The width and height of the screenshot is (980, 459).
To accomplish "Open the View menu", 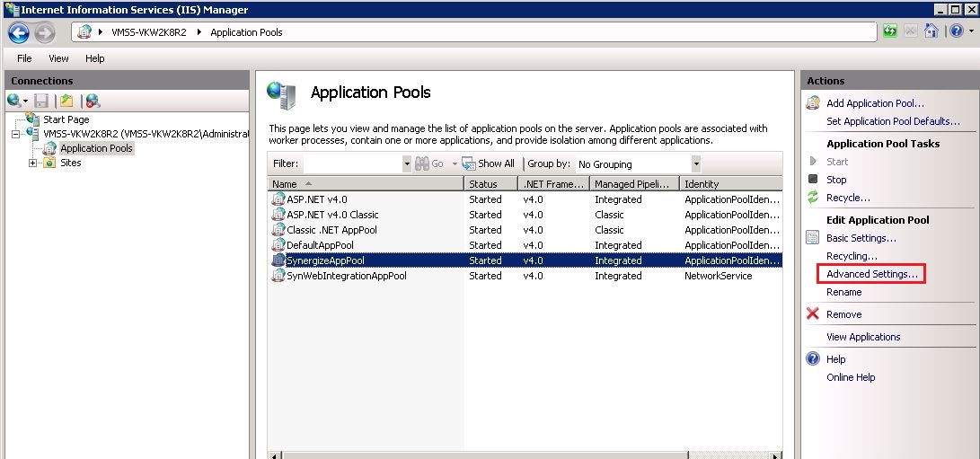I will (x=58, y=58).
